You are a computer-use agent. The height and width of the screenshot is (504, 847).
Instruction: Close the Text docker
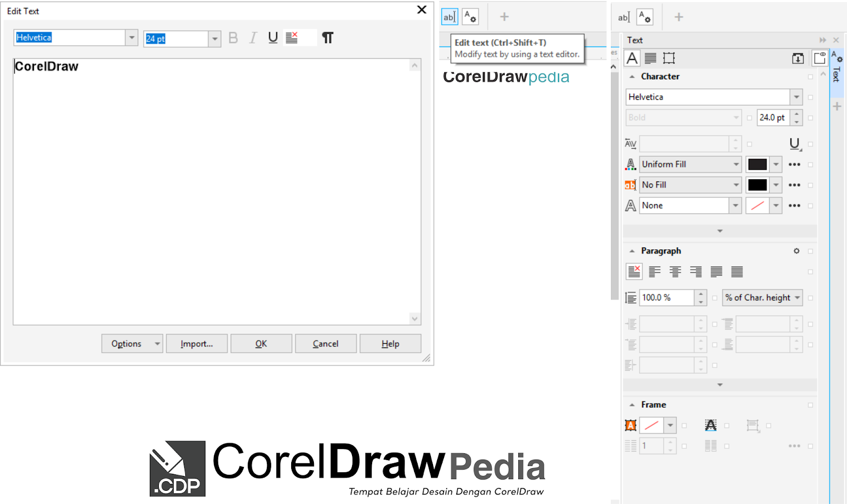tap(836, 40)
